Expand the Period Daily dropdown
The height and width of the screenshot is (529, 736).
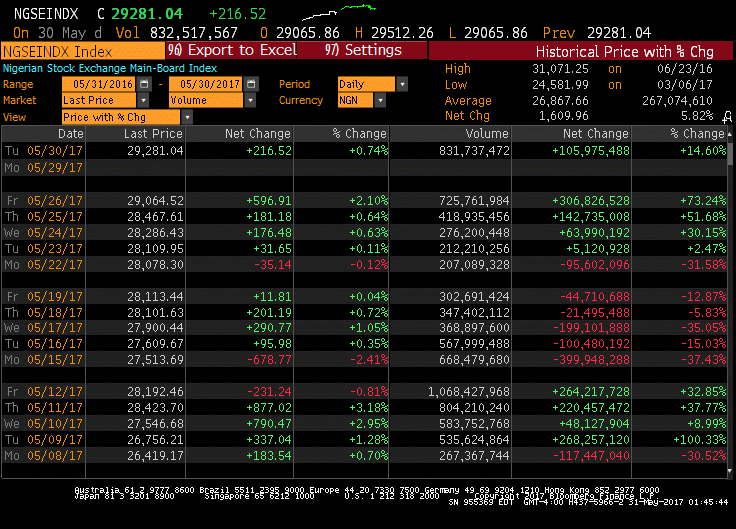click(402, 84)
